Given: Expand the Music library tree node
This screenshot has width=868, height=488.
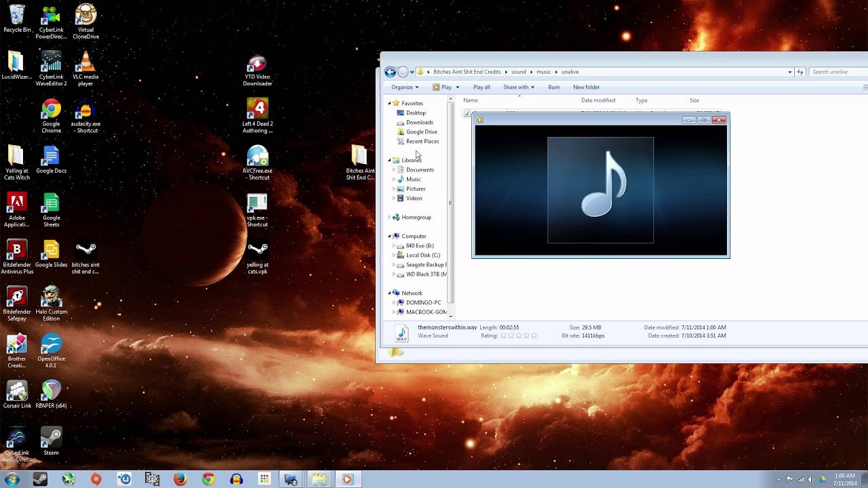Looking at the screenshot, I should 394,180.
